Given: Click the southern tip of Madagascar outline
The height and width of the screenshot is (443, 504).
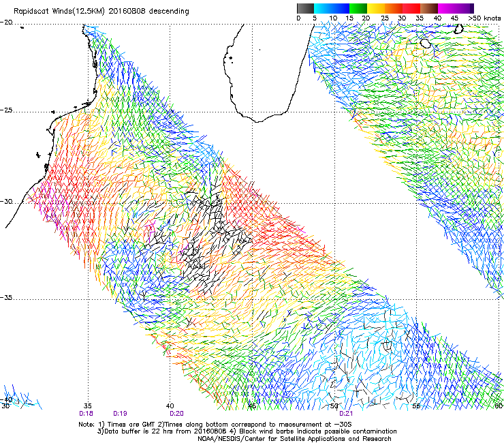Looking at the screenshot, I should coord(257,121).
